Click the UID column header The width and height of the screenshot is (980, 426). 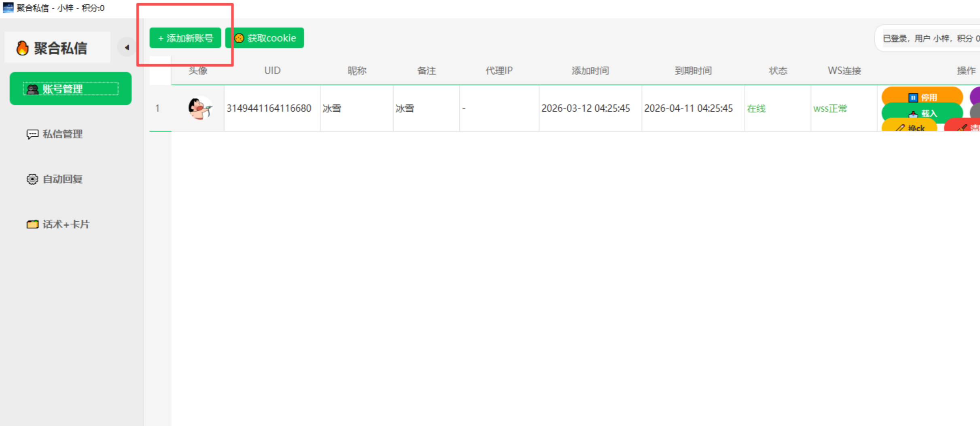[272, 71]
